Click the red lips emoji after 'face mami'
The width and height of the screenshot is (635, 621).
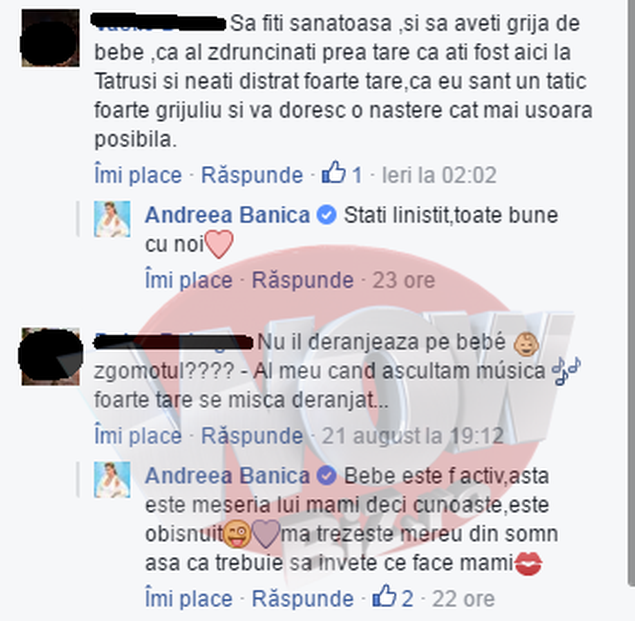528,563
